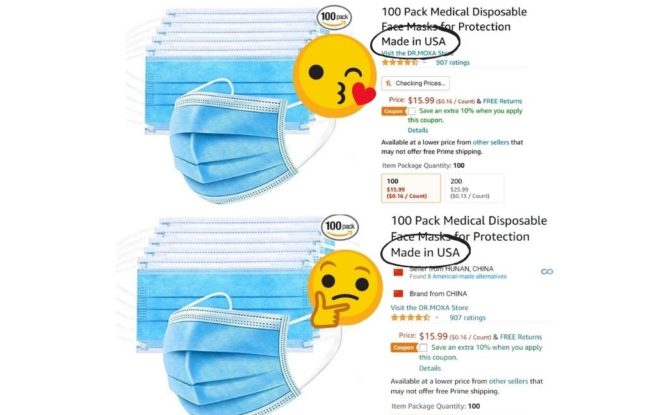Check the bottom 10% coupon checkbox
The image size is (650, 415).
pyautogui.click(x=423, y=347)
